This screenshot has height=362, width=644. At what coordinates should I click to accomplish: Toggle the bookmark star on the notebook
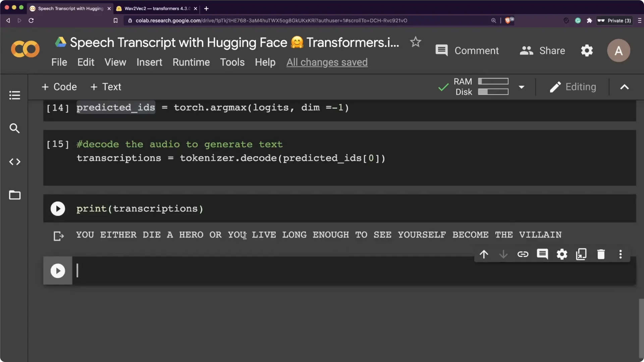[x=415, y=42]
